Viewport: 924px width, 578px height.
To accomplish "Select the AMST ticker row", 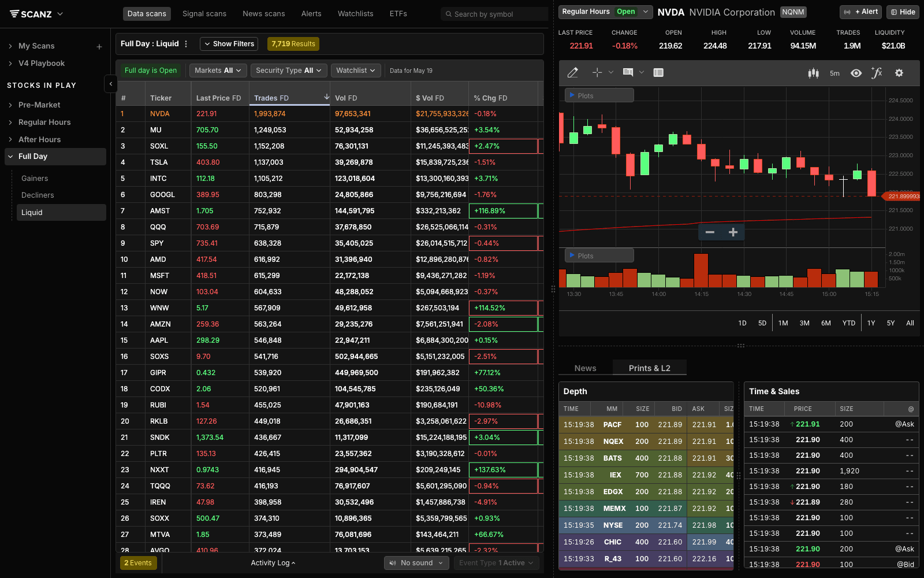I will (x=330, y=211).
